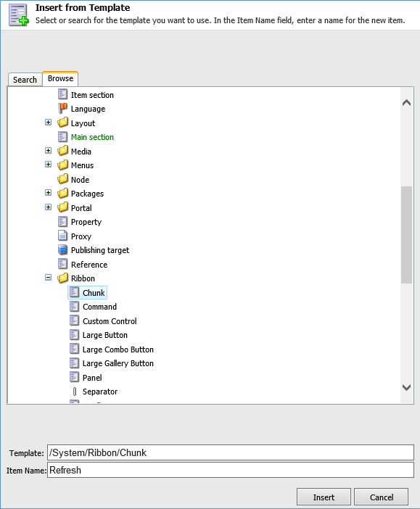This screenshot has width=420, height=509.
Task: Click the Layout folder label
Action: pyautogui.click(x=83, y=123)
